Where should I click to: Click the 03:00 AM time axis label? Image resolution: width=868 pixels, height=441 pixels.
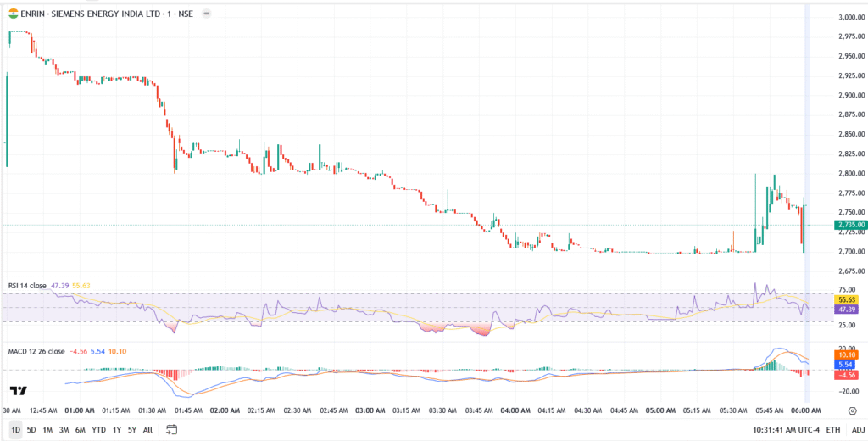coord(370,410)
